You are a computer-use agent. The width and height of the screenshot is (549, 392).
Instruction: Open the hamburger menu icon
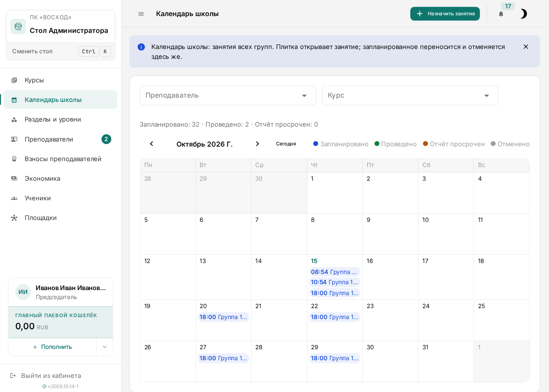click(141, 14)
